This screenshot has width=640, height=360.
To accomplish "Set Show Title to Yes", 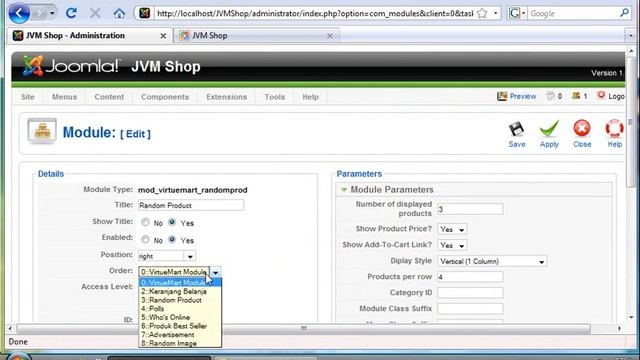I will click(x=172, y=222).
